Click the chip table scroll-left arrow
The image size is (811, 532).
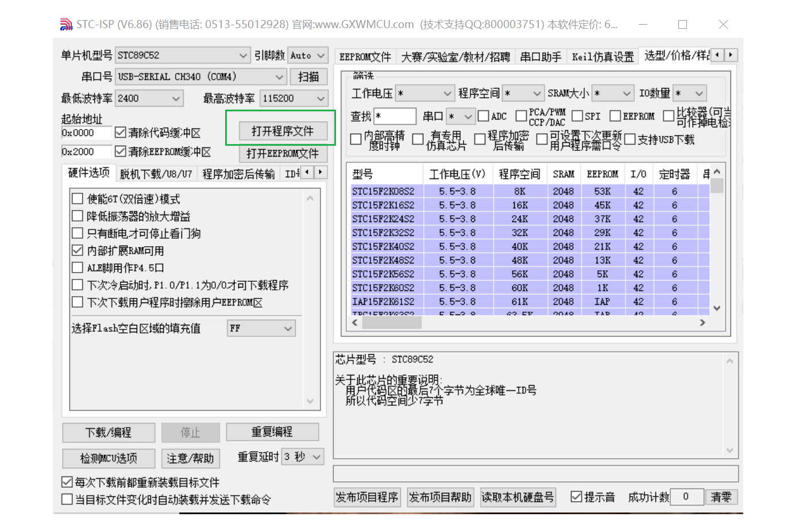(355, 323)
